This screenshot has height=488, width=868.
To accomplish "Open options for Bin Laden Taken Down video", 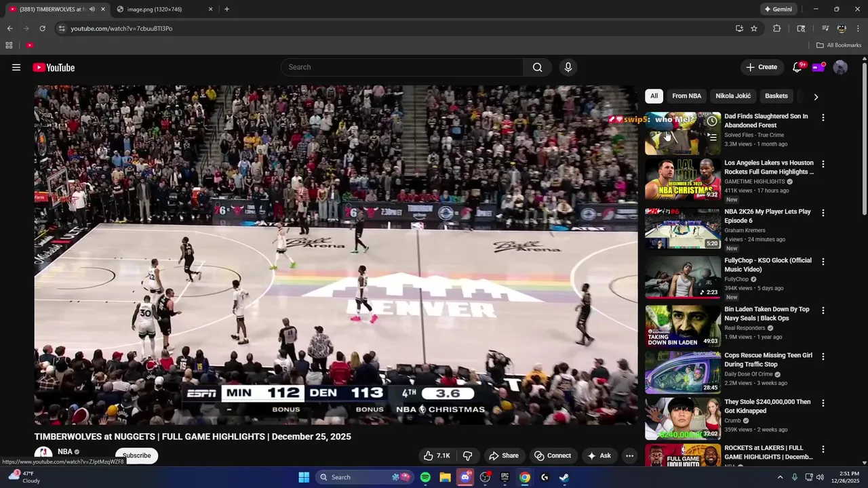I will 823,310.
